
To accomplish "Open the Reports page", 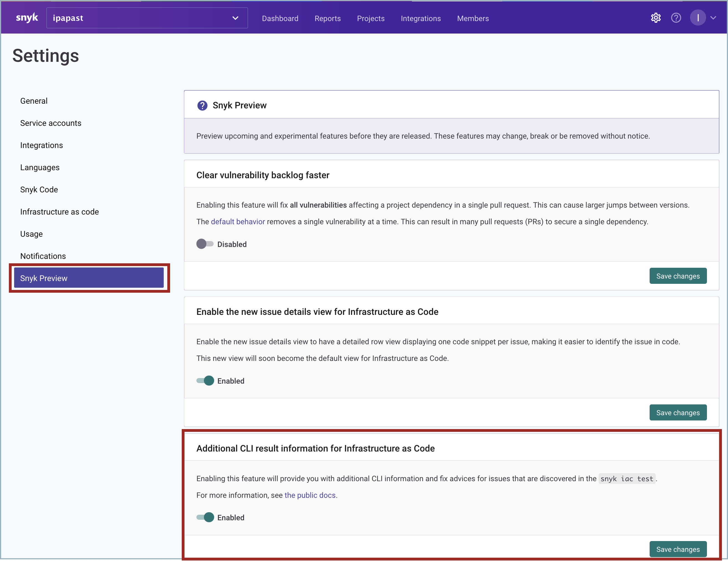I will (x=327, y=18).
